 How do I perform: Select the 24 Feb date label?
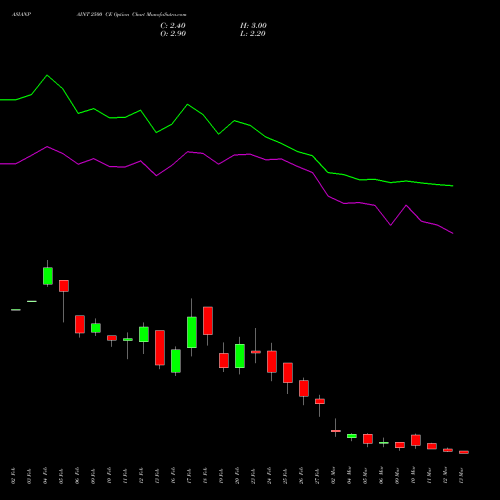[x=269, y=476]
